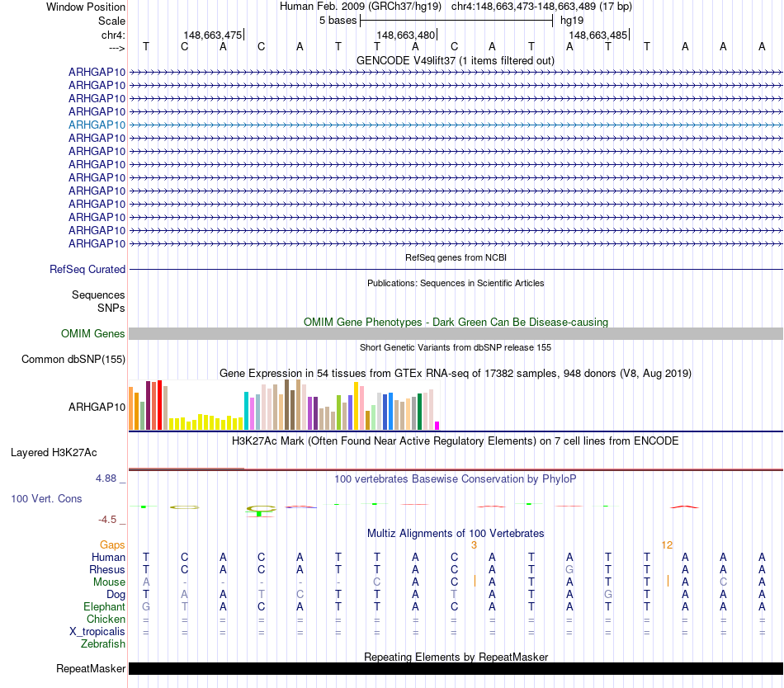Click 'Publications: Sequences in Scientific Articles' track title
The width and height of the screenshot is (784, 688).
click(456, 283)
